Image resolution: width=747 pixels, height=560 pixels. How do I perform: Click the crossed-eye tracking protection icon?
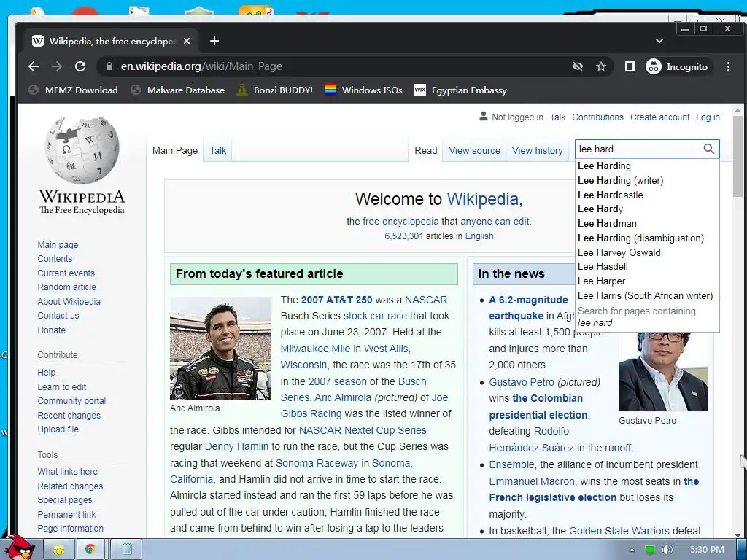tap(578, 66)
